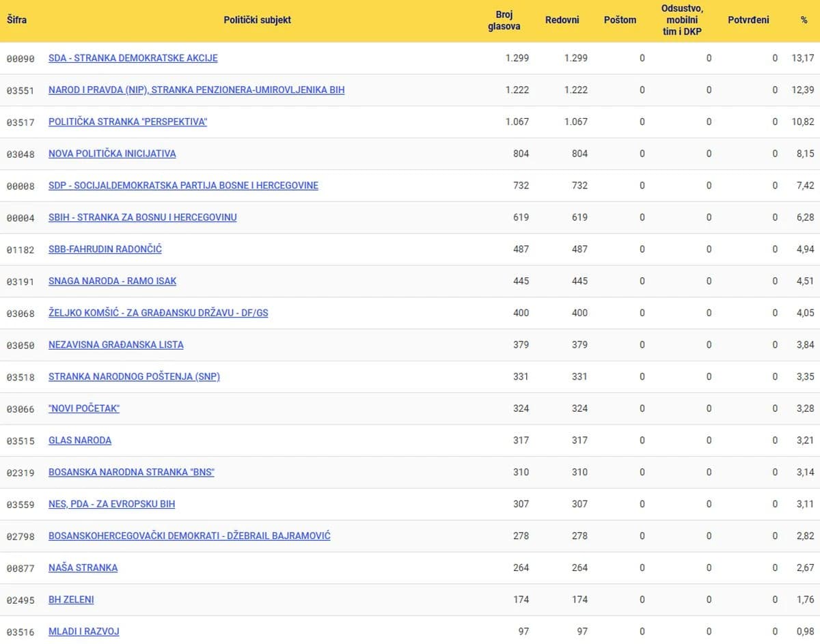Click the 0,98 percentage for Mladi i Razvoj
The height and width of the screenshot is (644, 820).
806,632
